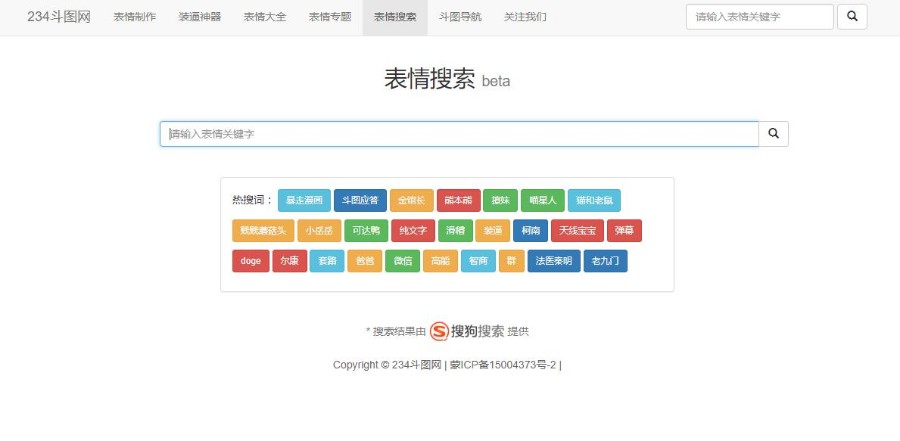Viewport: 900px width, 441px height.
Task: Select the 暴走漫画 hot keyword tag
Action: (x=304, y=200)
